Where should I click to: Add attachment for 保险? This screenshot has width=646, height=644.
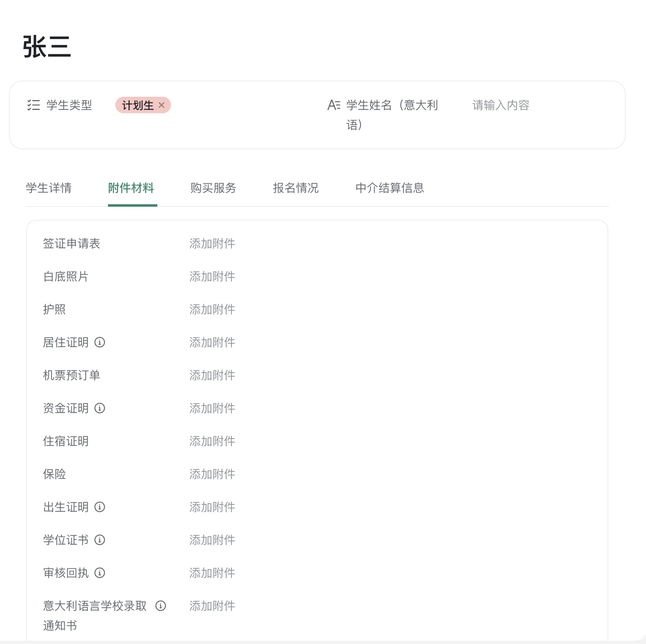(212, 474)
